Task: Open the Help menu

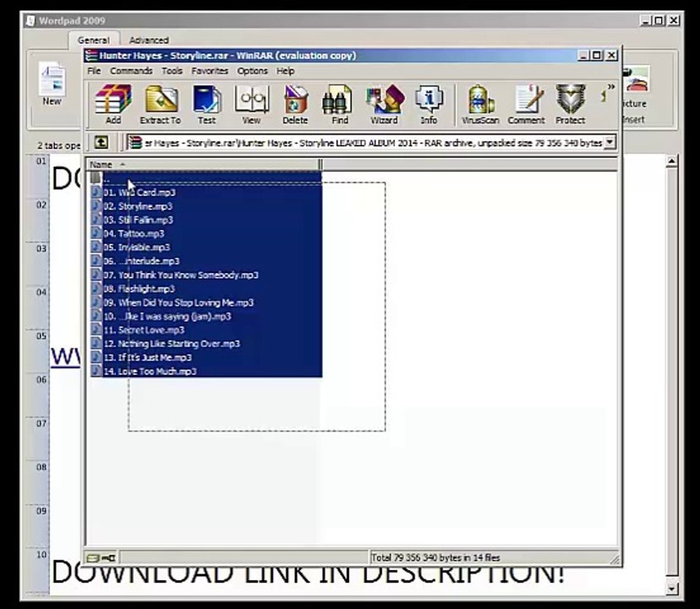Action: tap(285, 71)
